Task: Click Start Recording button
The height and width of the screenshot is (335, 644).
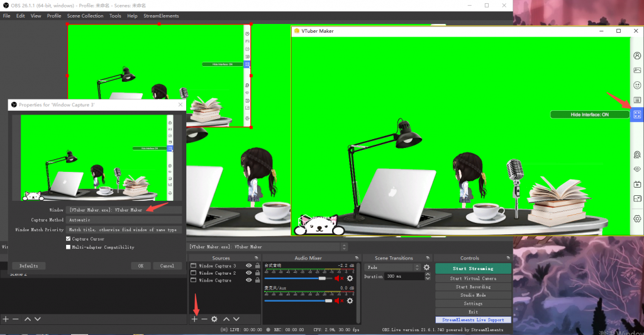Action: coord(473,287)
